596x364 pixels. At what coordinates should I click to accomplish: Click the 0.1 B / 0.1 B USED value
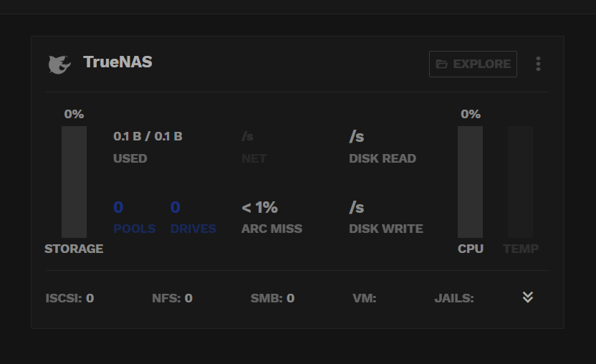coord(148,136)
